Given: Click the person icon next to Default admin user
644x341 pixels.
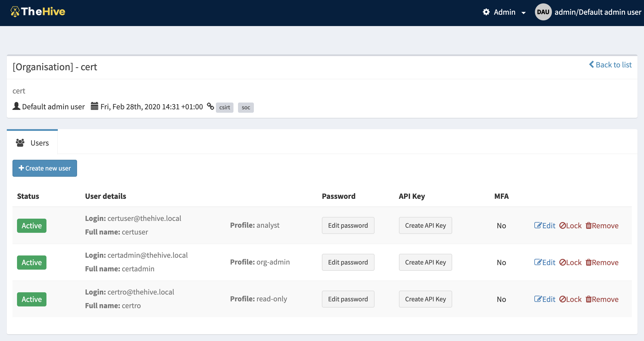Looking at the screenshot, I should point(16,106).
